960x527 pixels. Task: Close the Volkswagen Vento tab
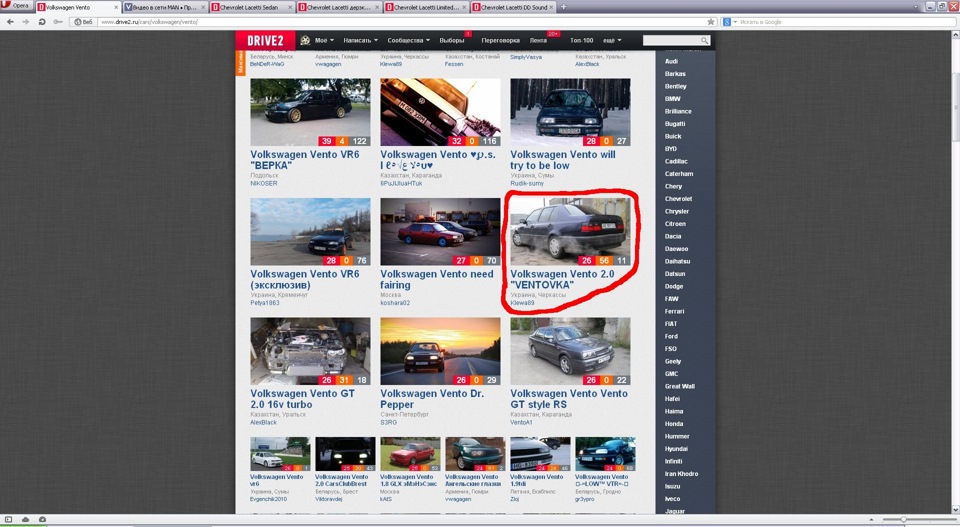click(x=116, y=7)
